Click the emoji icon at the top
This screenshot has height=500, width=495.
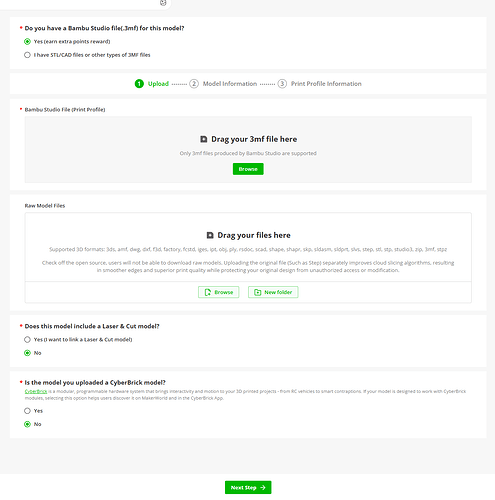click(x=163, y=3)
